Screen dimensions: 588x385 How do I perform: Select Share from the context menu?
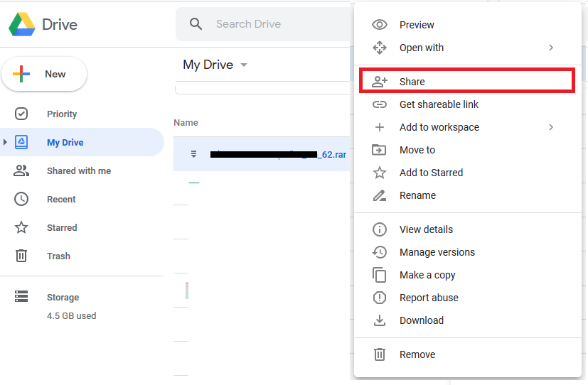[412, 82]
